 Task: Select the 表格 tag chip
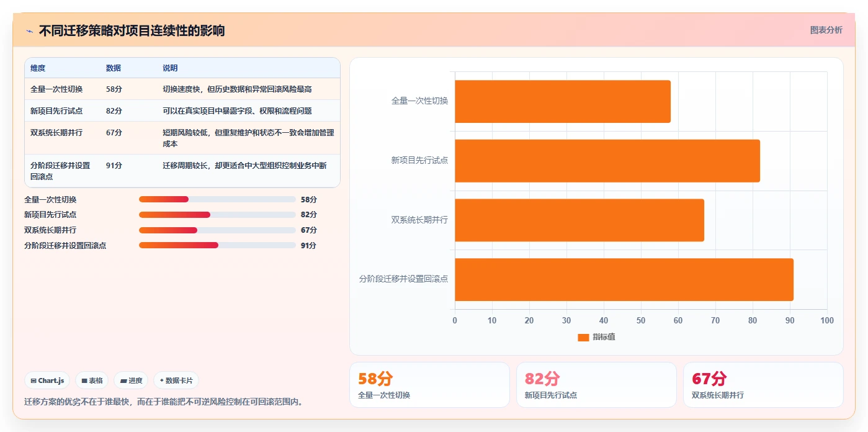92,380
